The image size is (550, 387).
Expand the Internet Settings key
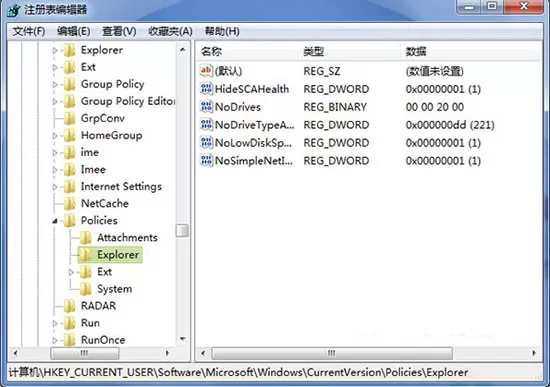(x=55, y=187)
